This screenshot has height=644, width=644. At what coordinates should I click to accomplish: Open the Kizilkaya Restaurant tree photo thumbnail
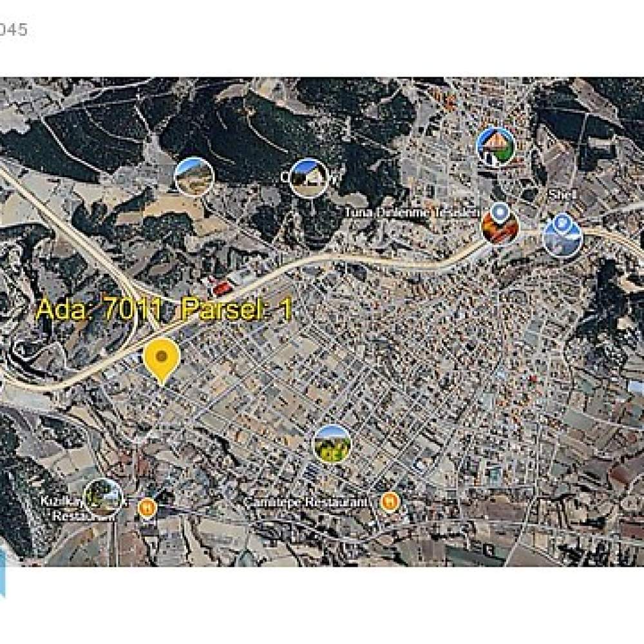pos(103,497)
